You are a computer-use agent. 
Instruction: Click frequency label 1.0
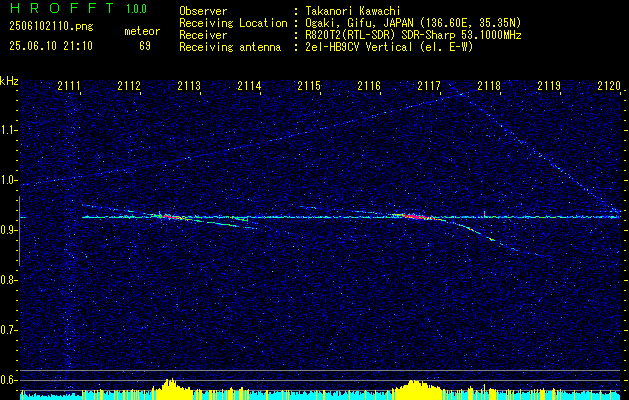(8, 181)
